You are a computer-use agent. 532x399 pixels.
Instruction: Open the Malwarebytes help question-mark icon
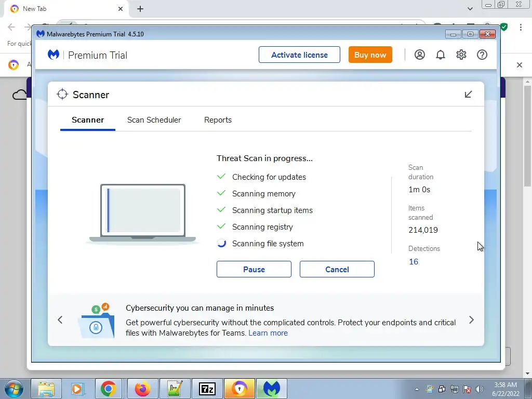(x=482, y=55)
